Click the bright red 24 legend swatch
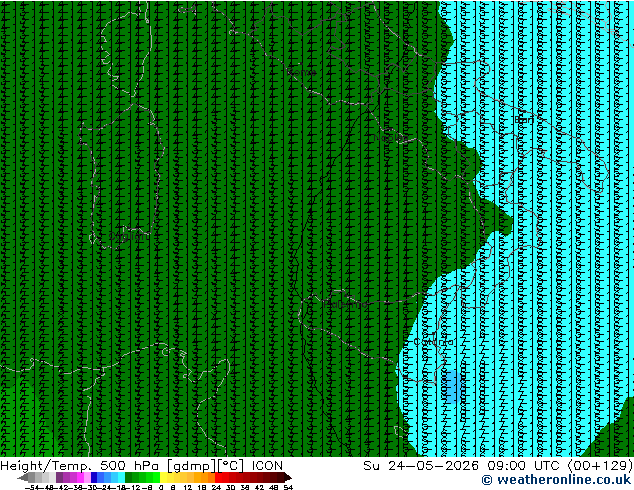Viewport: 634px width, 490px height. [x=218, y=477]
